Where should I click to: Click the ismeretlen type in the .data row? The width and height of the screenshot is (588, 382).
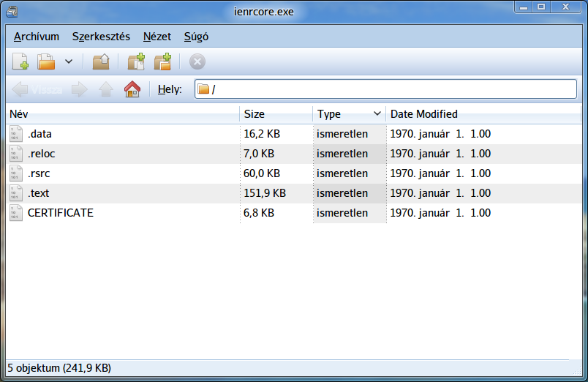click(x=342, y=134)
